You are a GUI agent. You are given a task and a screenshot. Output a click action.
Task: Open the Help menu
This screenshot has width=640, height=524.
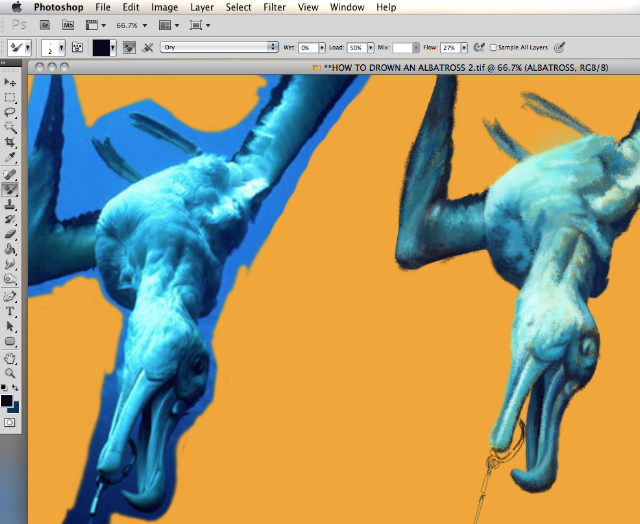(x=386, y=7)
